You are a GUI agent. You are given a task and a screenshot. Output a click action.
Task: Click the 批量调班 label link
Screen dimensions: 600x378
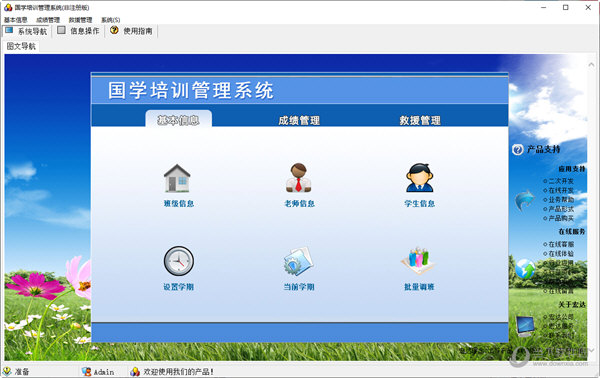pyautogui.click(x=419, y=287)
